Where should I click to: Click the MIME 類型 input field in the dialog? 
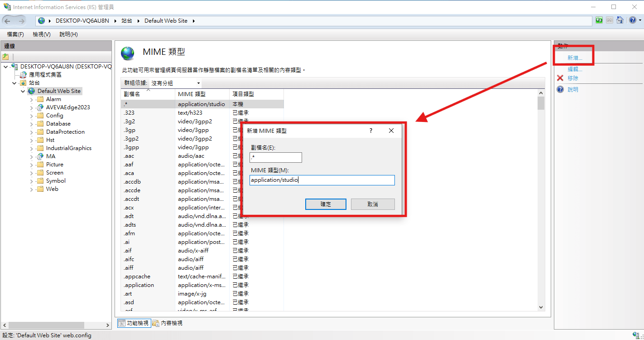point(322,180)
